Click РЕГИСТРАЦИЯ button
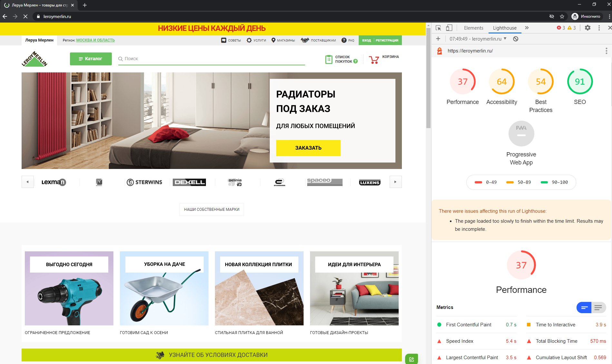The width and height of the screenshot is (612, 364). (x=387, y=41)
